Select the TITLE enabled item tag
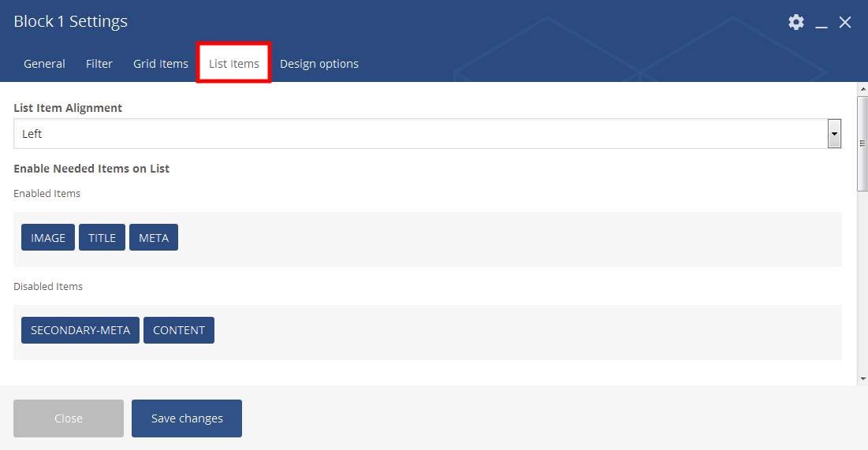Image resolution: width=868 pixels, height=450 pixels. (102, 238)
